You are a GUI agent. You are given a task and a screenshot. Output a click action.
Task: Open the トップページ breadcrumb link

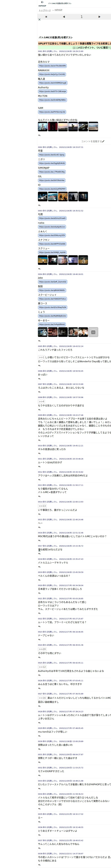point(45,10)
